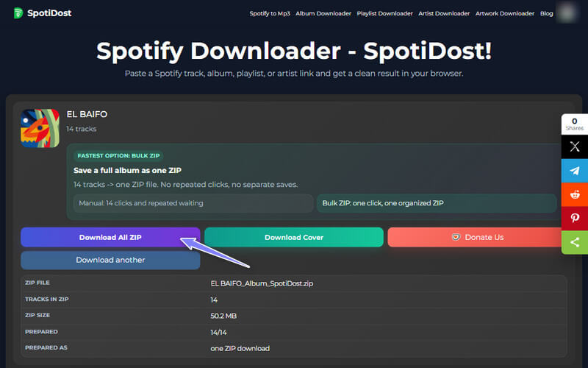
Task: Click the SpotiDost brand name link
Action: (49, 13)
